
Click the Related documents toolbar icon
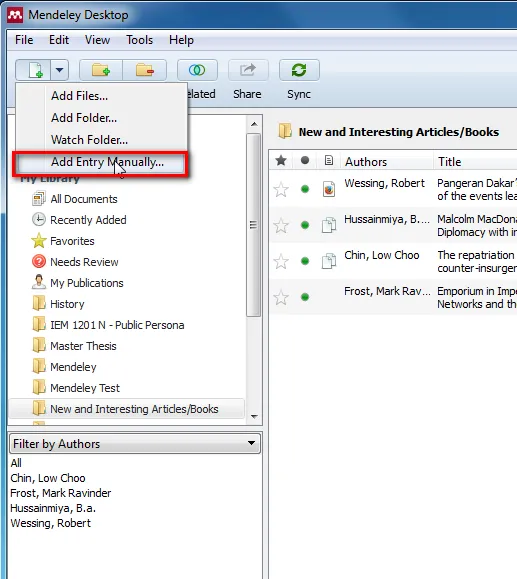(x=197, y=69)
